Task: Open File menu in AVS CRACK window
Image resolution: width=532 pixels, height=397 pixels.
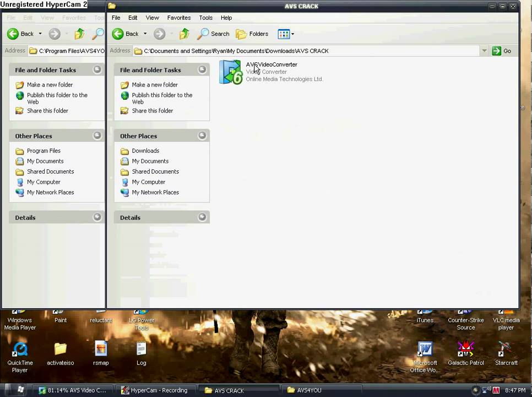Action: click(x=116, y=18)
